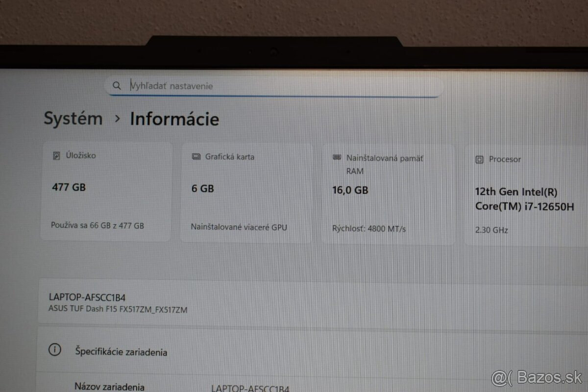The width and height of the screenshot is (588, 392).
Task: Open the Úložisko card showing 477 GB
Action: (x=105, y=192)
